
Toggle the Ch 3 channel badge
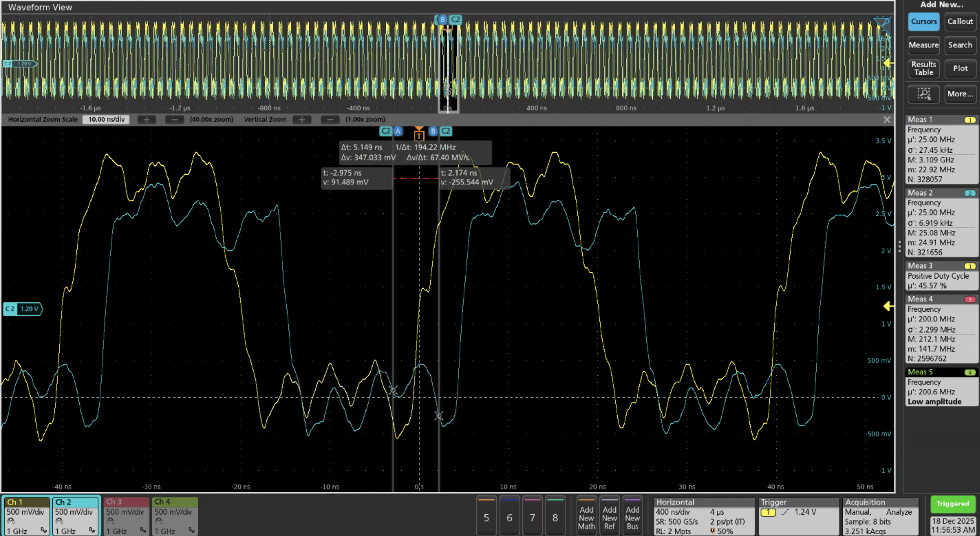click(x=126, y=516)
